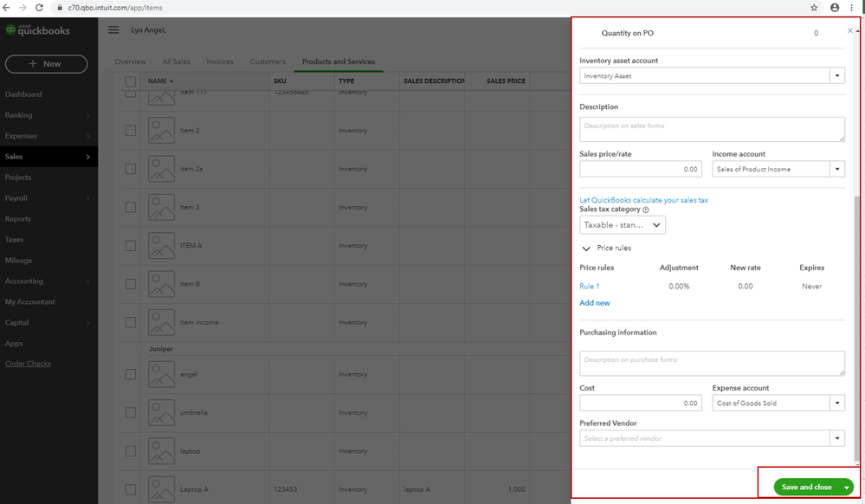This screenshot has width=865, height=504.
Task: Click the image placeholder for angel
Action: click(x=162, y=374)
